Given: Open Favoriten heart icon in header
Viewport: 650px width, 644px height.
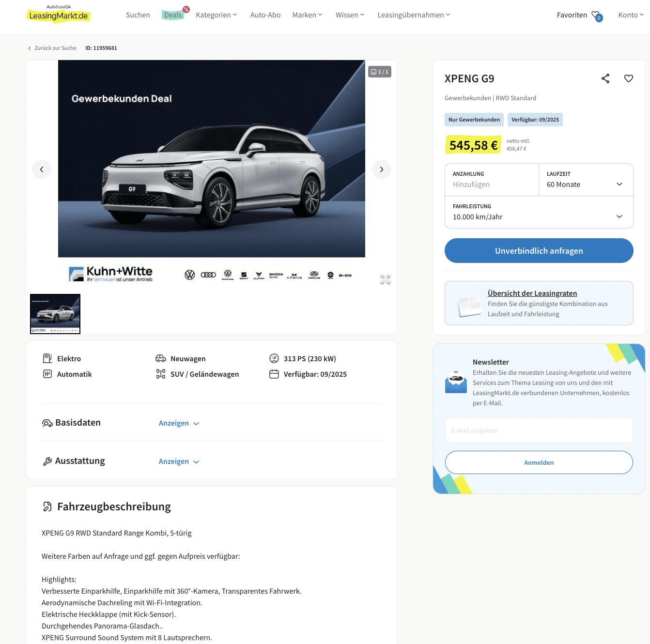Looking at the screenshot, I should coord(597,15).
